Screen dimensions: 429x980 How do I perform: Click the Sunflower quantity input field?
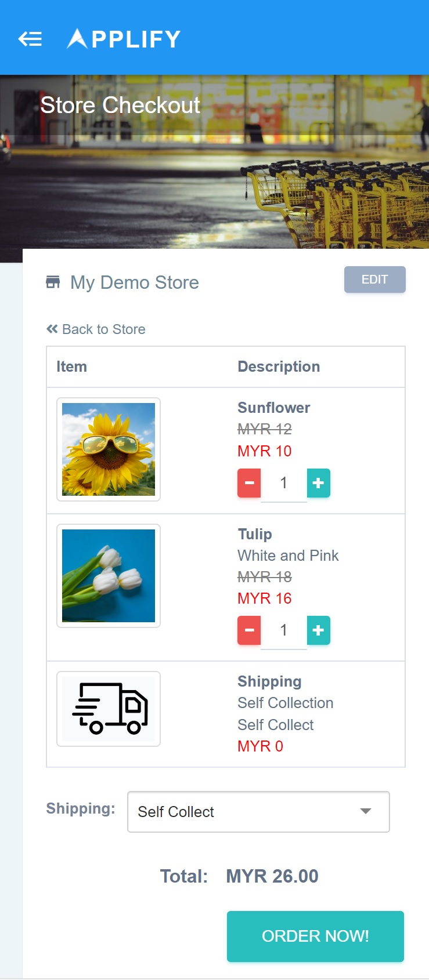pos(283,483)
